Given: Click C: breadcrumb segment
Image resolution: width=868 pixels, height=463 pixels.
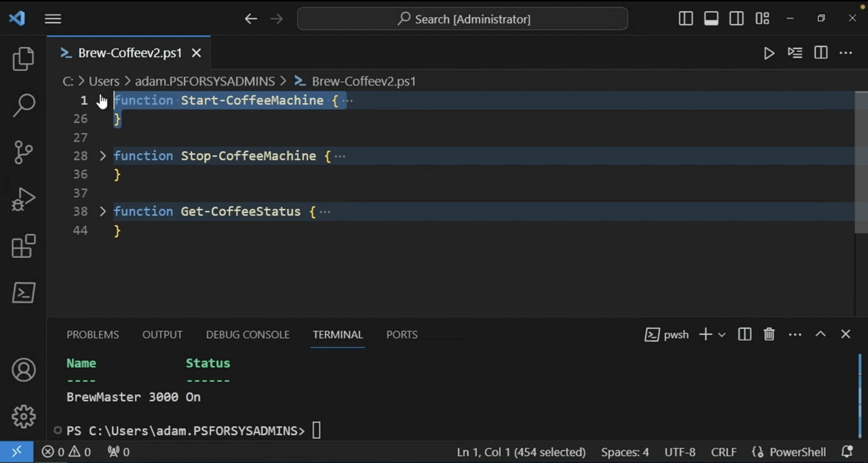Looking at the screenshot, I should point(68,81).
